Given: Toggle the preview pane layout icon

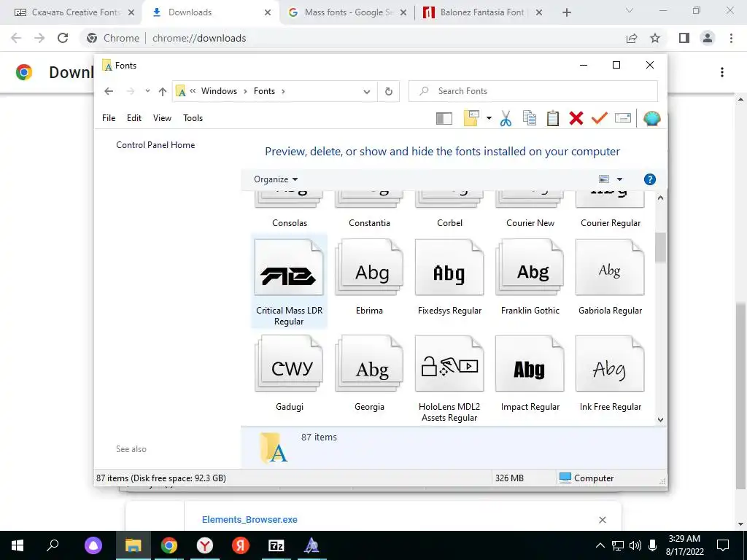Looking at the screenshot, I should point(444,118).
